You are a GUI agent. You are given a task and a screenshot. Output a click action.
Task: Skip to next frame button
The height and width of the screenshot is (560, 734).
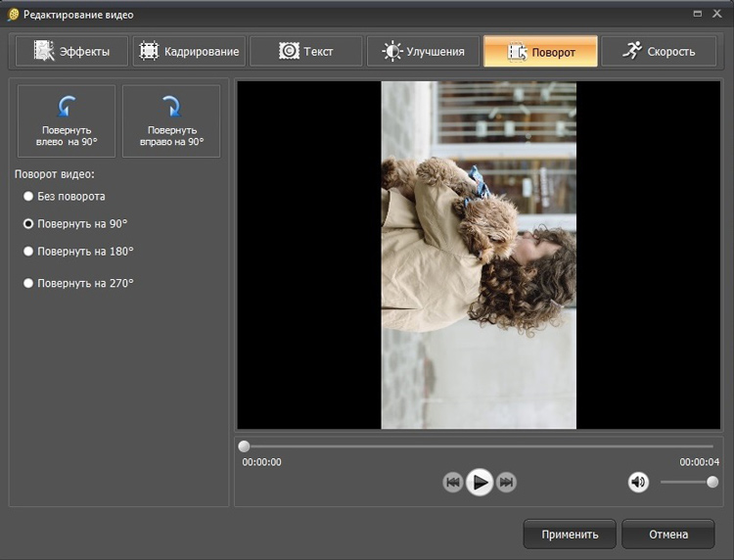click(x=506, y=483)
